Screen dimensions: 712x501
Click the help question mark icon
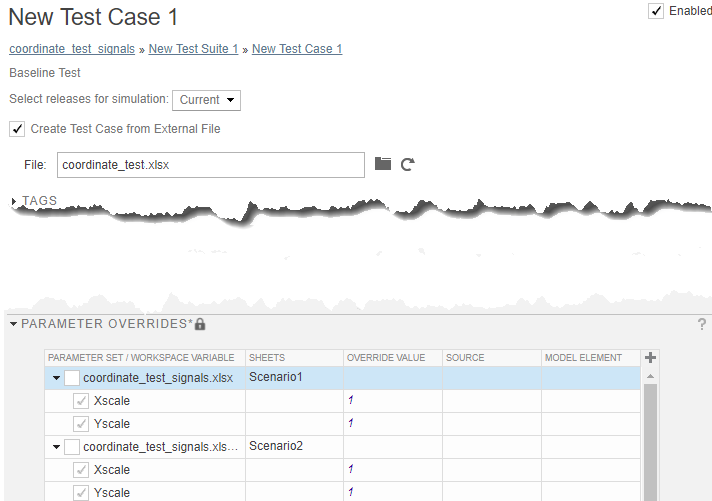[x=701, y=324]
